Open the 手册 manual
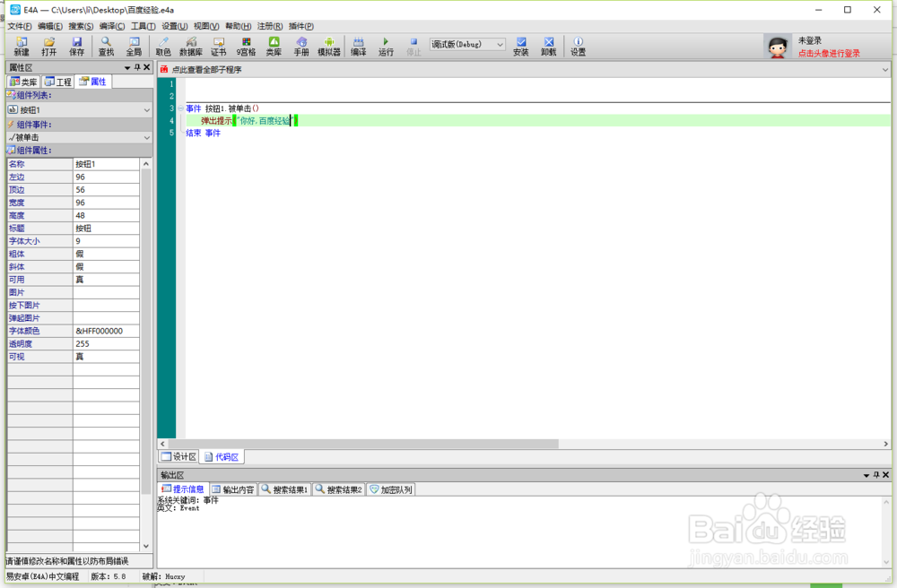The width and height of the screenshot is (897, 588). click(x=301, y=47)
